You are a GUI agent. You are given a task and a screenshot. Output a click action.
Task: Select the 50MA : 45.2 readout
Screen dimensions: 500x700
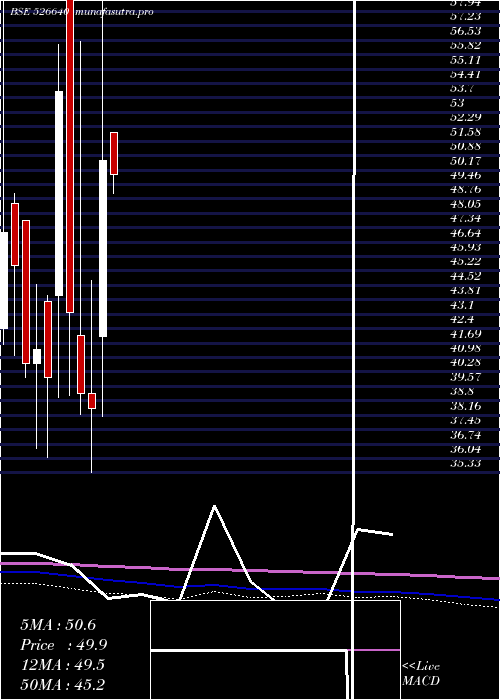point(63,684)
